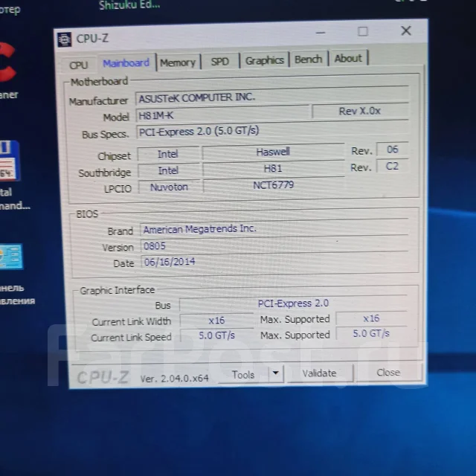Open the Memory tab
476x476 pixels.
click(178, 62)
